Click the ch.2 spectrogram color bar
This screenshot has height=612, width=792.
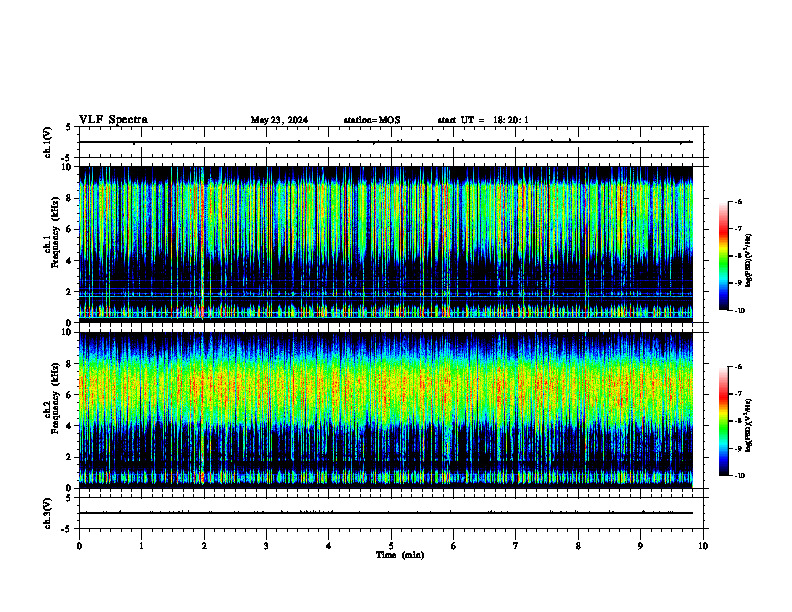[724, 421]
